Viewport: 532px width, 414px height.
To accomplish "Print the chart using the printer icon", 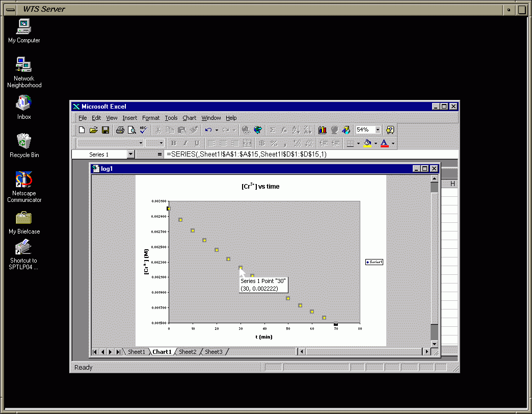I will (x=120, y=130).
